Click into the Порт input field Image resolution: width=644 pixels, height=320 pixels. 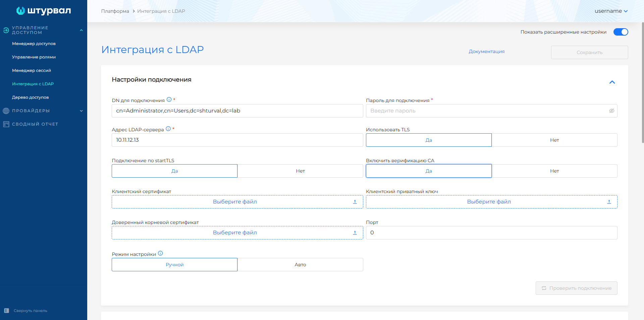pyautogui.click(x=491, y=233)
